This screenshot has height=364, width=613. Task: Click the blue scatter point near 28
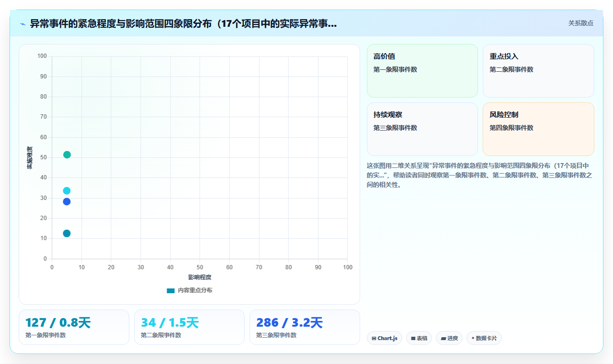(x=67, y=201)
